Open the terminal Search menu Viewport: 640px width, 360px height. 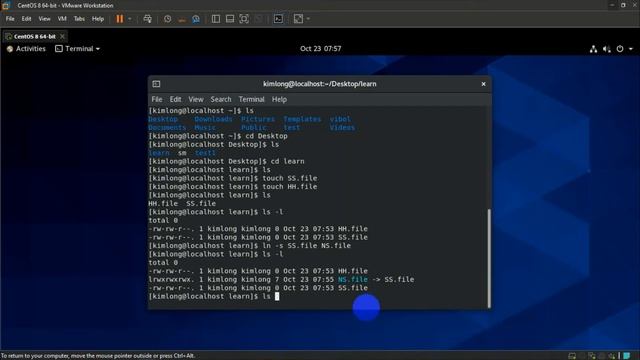pos(221,99)
